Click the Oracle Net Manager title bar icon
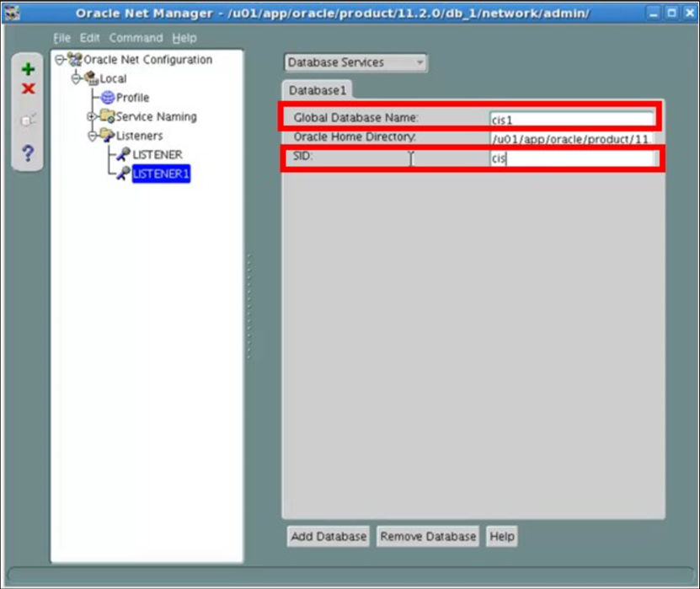The width and height of the screenshot is (700, 589). [x=12, y=13]
